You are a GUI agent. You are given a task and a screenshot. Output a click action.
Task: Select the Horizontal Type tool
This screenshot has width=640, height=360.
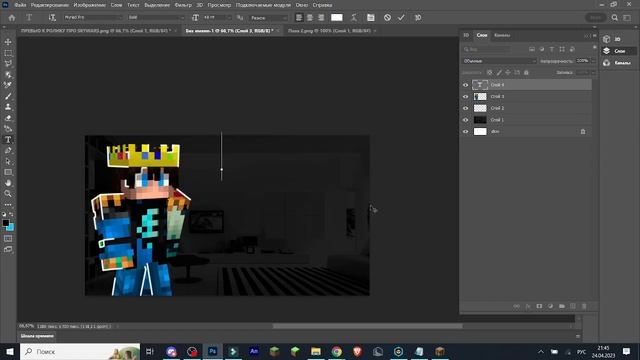click(x=8, y=140)
